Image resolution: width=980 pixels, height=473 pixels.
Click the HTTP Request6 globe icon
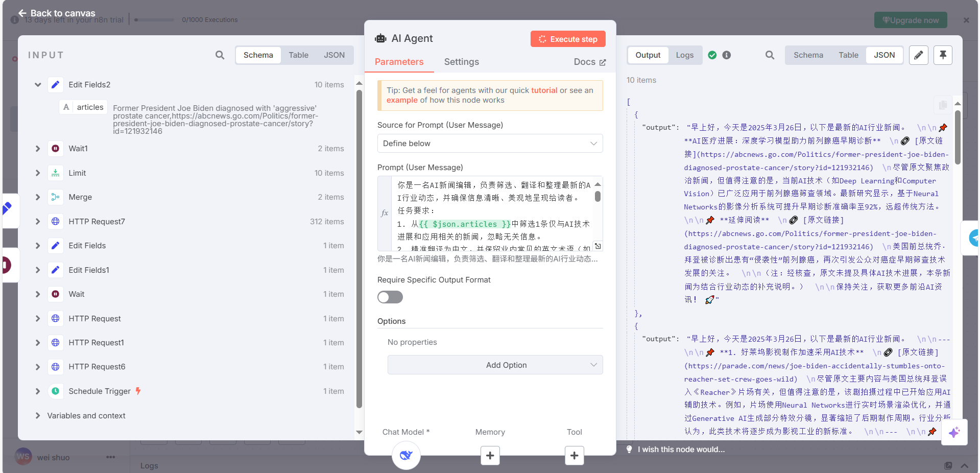click(56, 367)
